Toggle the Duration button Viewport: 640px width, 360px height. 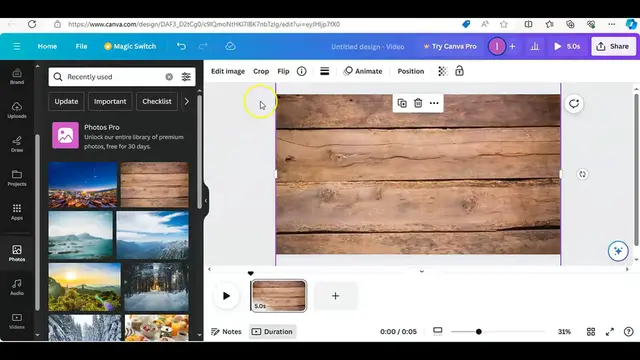click(x=272, y=332)
